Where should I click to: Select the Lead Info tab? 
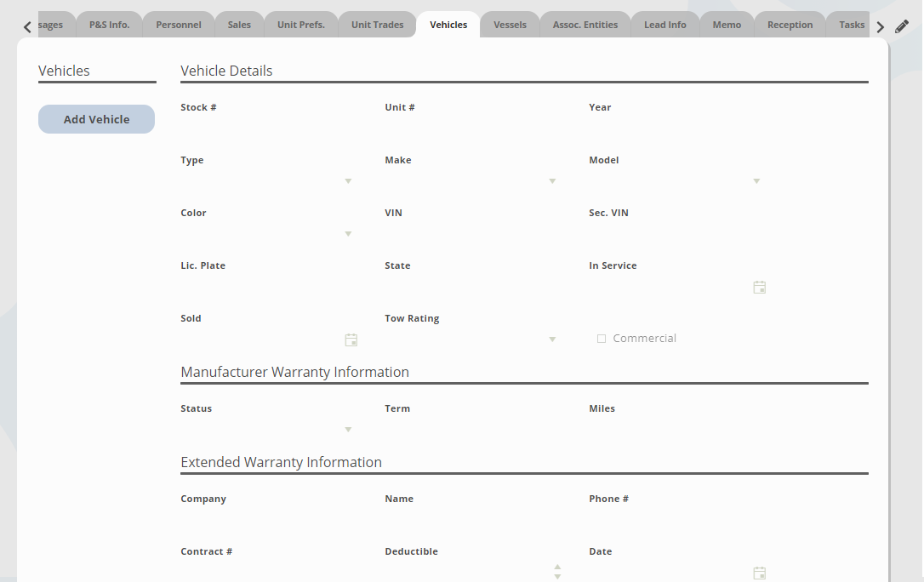pyautogui.click(x=664, y=24)
